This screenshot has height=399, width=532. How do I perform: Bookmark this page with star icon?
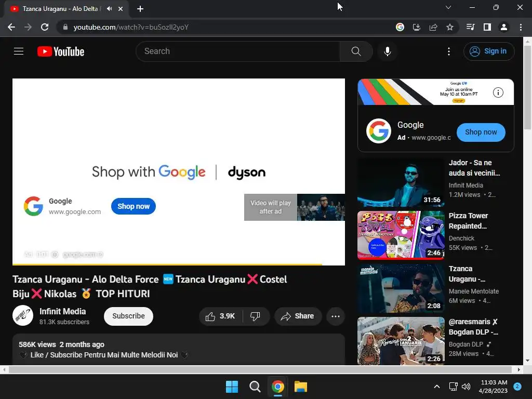tap(450, 27)
